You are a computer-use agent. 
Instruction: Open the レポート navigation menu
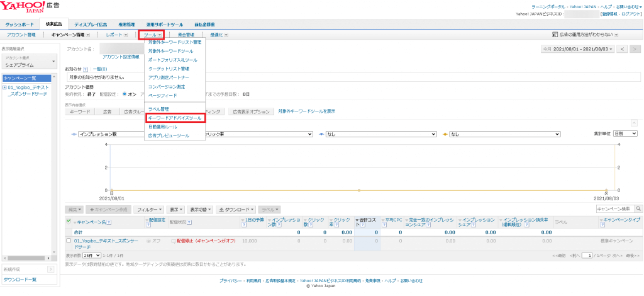tap(116, 35)
